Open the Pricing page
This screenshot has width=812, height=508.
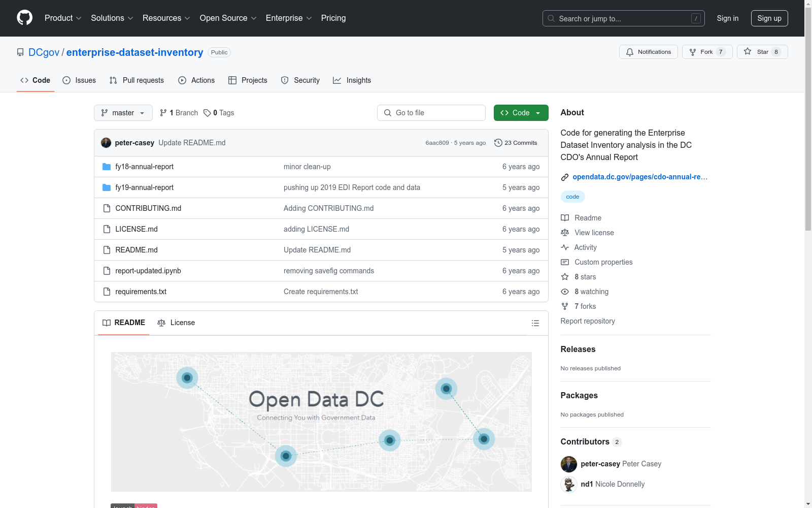click(333, 18)
